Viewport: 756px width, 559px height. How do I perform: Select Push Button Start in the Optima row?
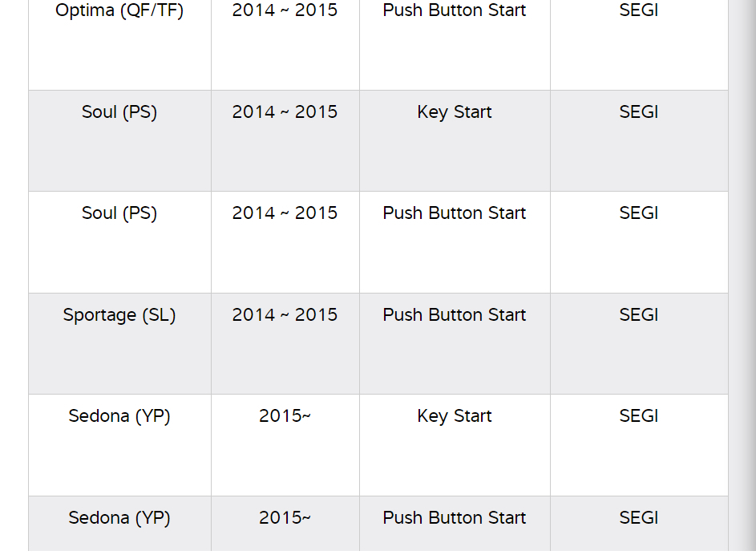455,11
